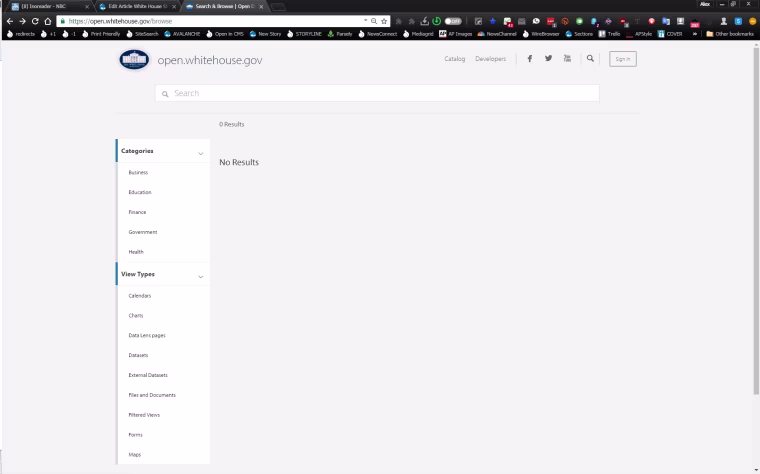Click the page vertical scrollbar
This screenshot has width=760, height=474.
(x=756, y=221)
